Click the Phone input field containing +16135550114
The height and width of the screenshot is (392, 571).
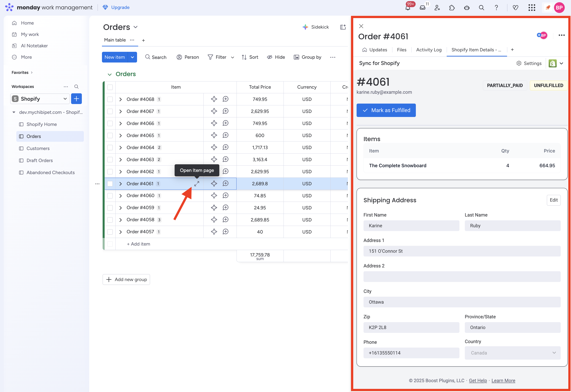pyautogui.click(x=411, y=353)
